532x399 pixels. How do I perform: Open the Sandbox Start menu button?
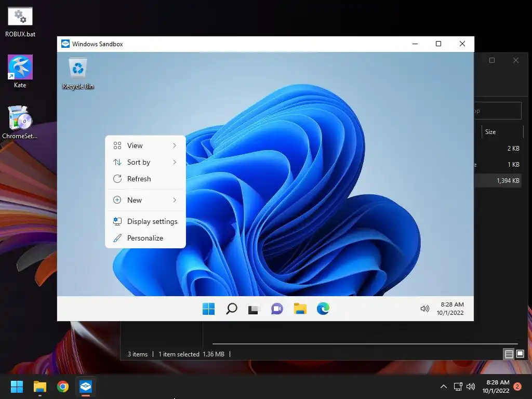click(x=208, y=309)
